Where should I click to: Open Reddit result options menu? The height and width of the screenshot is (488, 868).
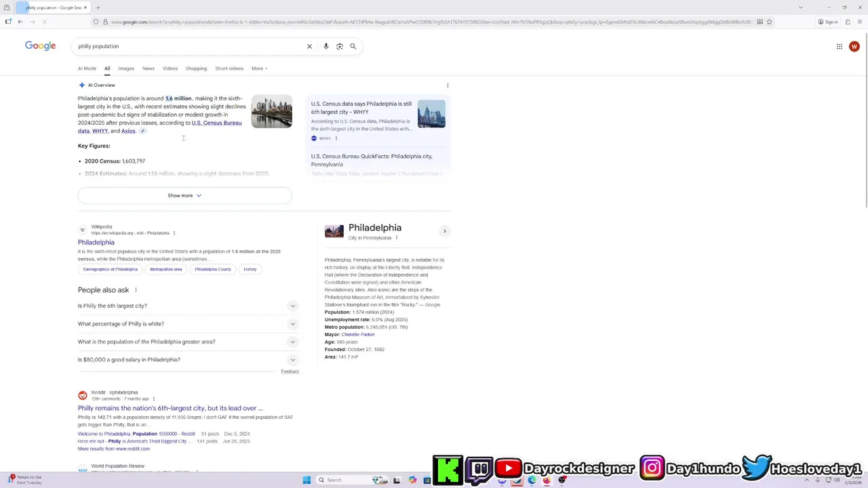click(154, 399)
